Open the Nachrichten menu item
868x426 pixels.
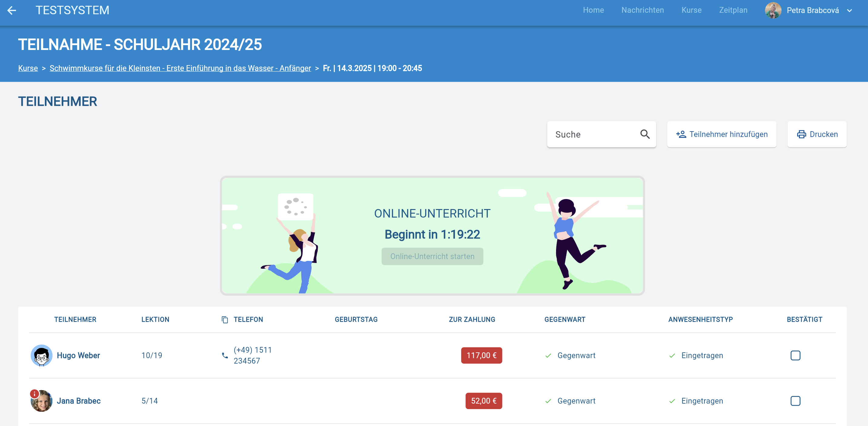coord(642,10)
